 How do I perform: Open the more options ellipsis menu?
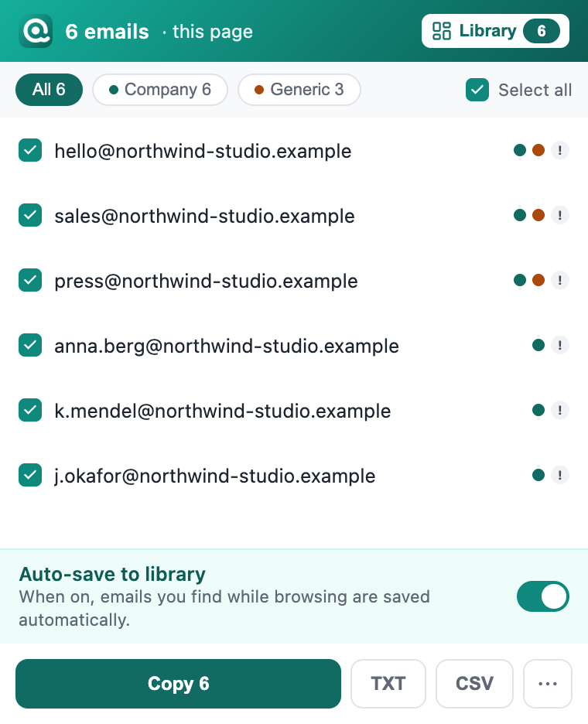click(x=548, y=684)
